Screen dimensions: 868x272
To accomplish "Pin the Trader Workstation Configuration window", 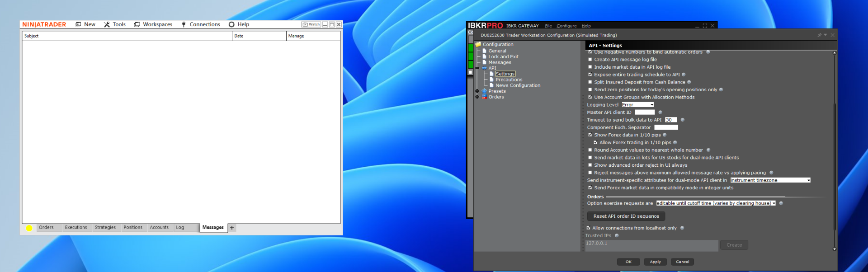I will tap(819, 35).
